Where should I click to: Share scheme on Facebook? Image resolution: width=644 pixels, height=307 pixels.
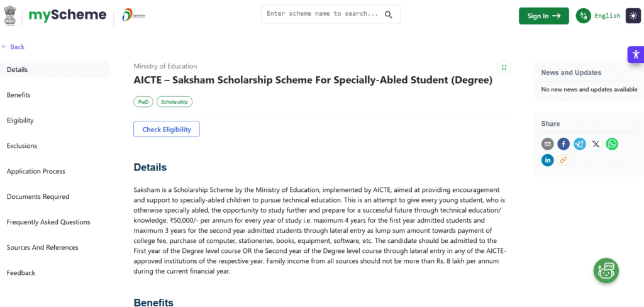[563, 144]
